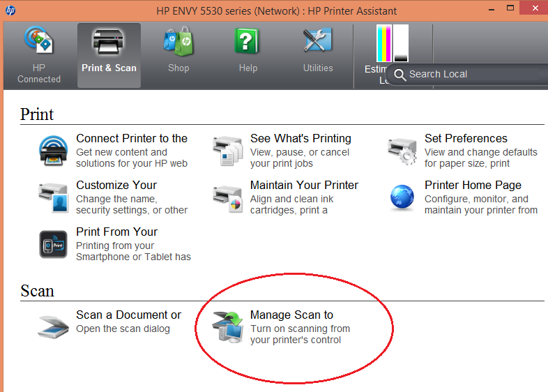Open the HP Connected icon

click(x=38, y=40)
